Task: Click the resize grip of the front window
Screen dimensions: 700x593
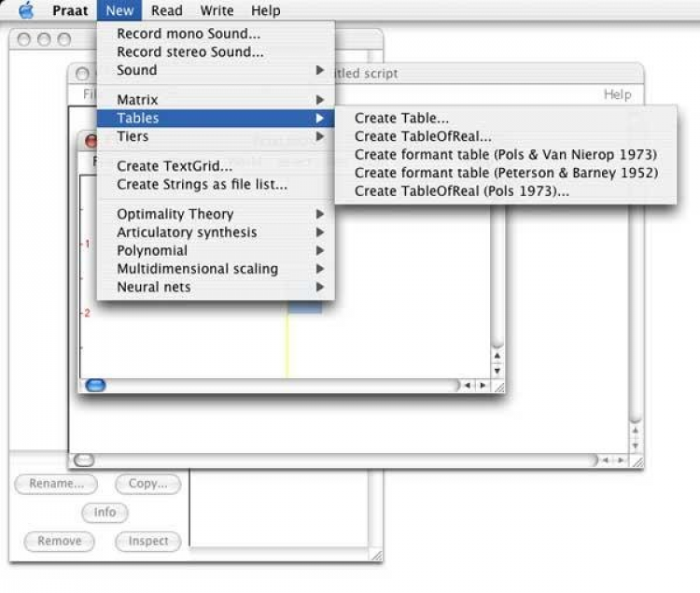Action: [x=498, y=388]
